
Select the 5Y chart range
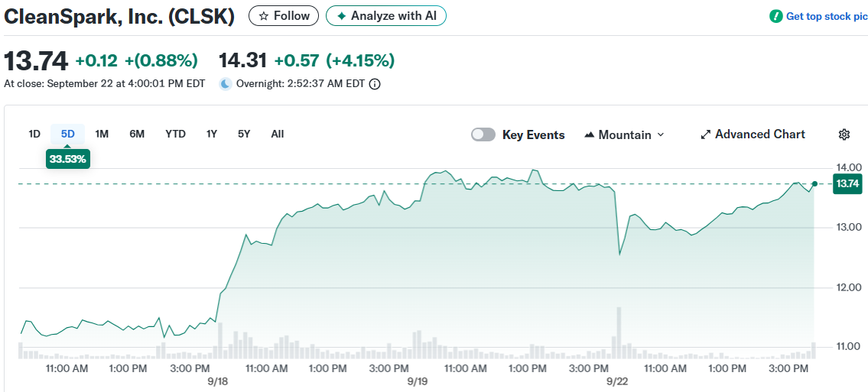244,134
